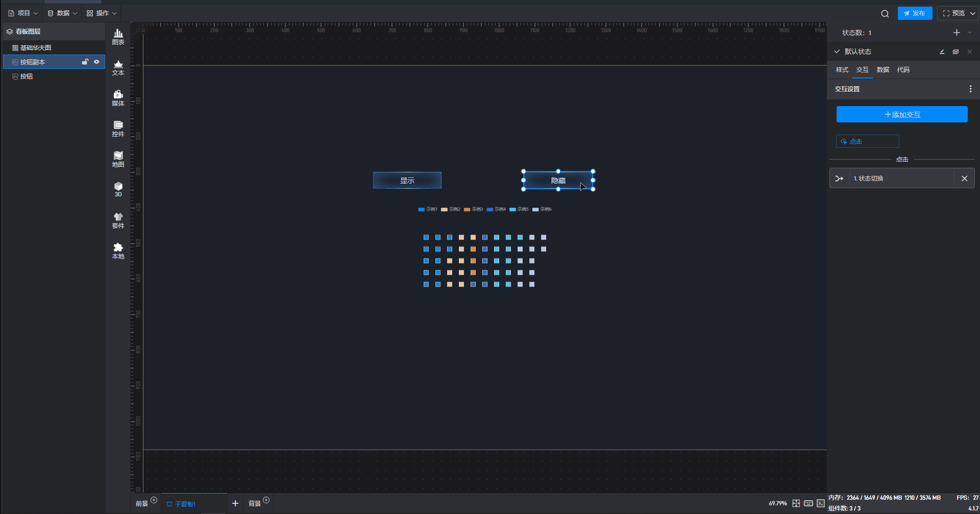This screenshot has height=514, width=980.
Task: Rename 默认状态 with the pencil icon
Action: (942, 52)
